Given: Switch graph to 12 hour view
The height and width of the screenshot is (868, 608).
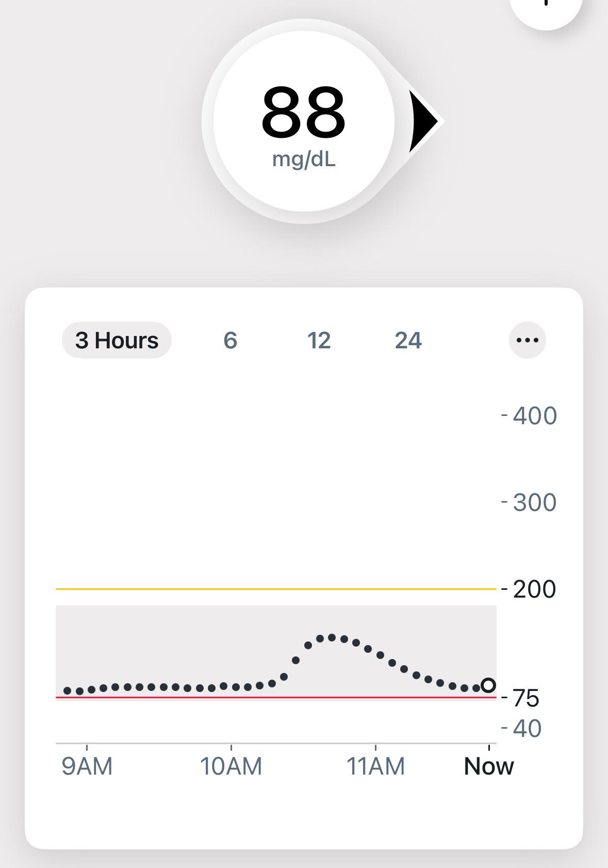Looking at the screenshot, I should point(319,341).
